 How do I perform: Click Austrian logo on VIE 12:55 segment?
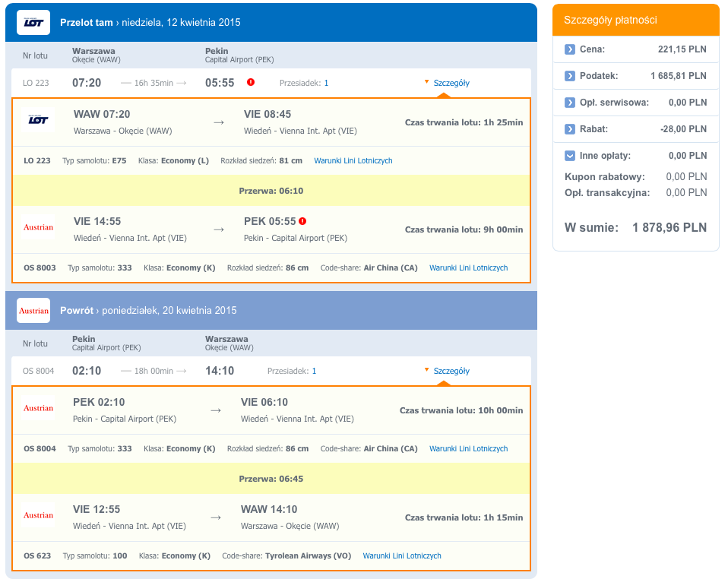click(38, 515)
